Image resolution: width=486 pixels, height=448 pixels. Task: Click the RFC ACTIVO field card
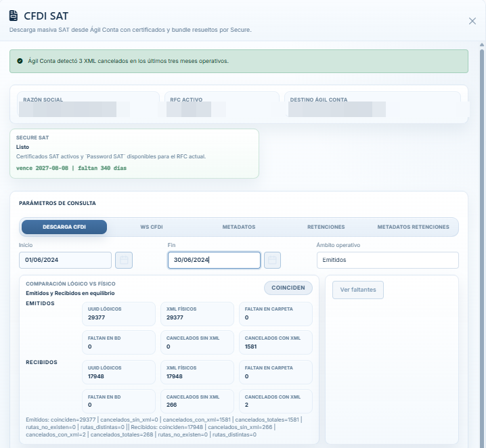[222, 104]
